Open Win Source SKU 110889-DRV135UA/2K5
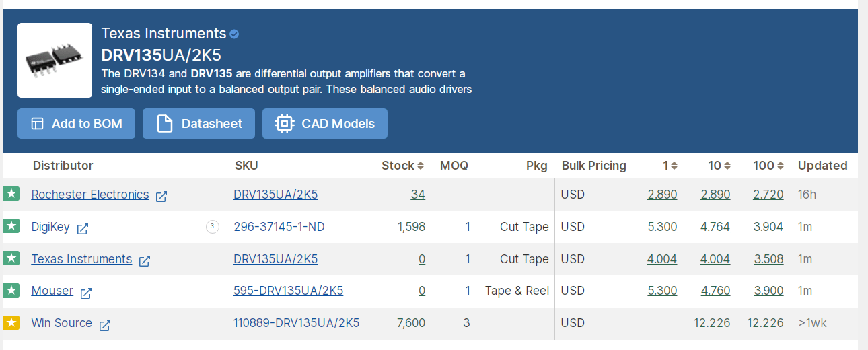 [297, 323]
